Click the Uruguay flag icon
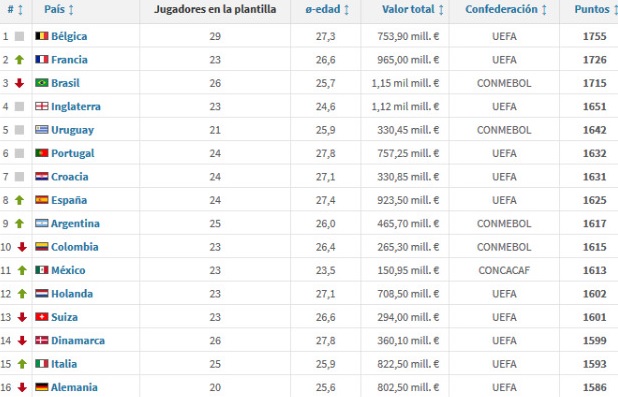The height and width of the screenshot is (397, 618). 42,130
